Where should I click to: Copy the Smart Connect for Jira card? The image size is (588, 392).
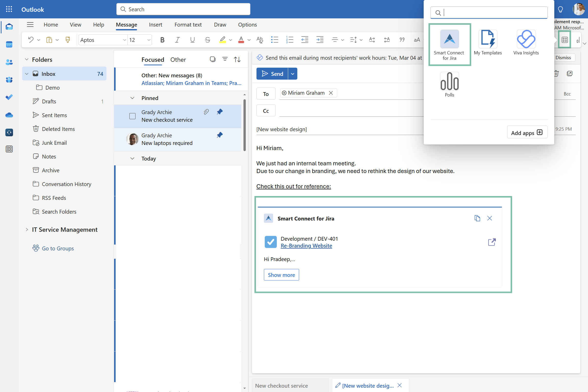477,218
